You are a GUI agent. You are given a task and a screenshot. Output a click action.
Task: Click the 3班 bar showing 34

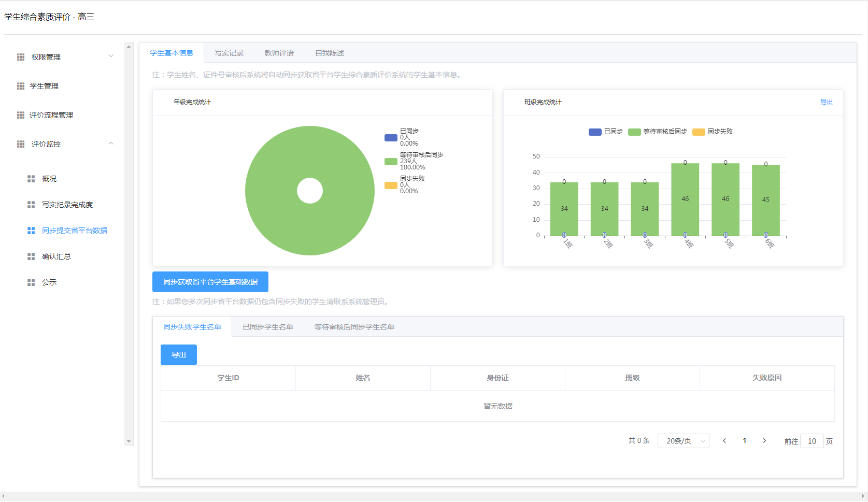[x=645, y=209]
